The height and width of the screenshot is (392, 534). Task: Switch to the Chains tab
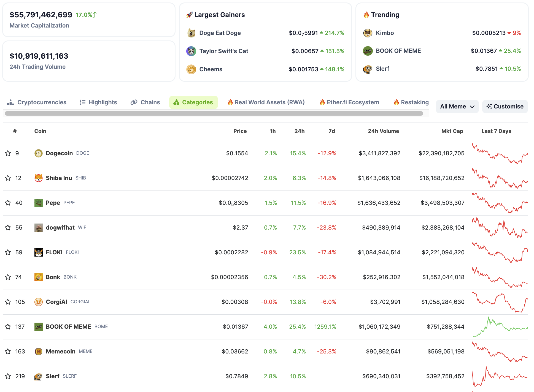[x=145, y=102]
